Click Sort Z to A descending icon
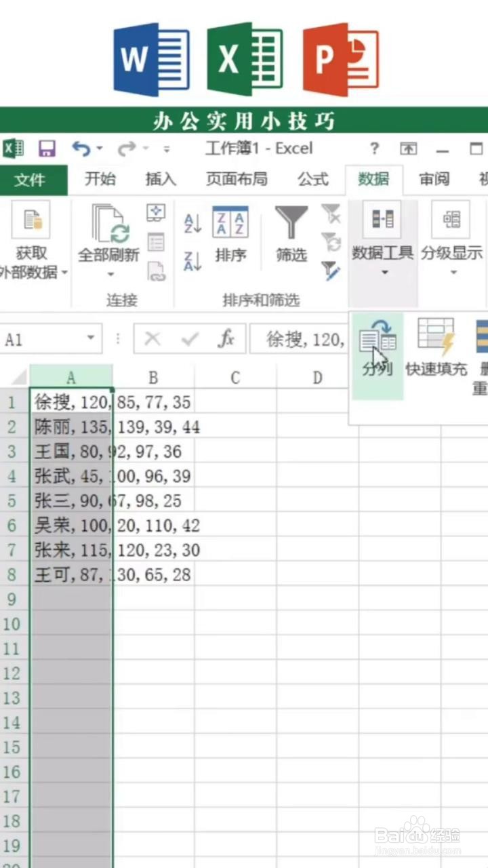This screenshot has width=488, height=868. (192, 261)
